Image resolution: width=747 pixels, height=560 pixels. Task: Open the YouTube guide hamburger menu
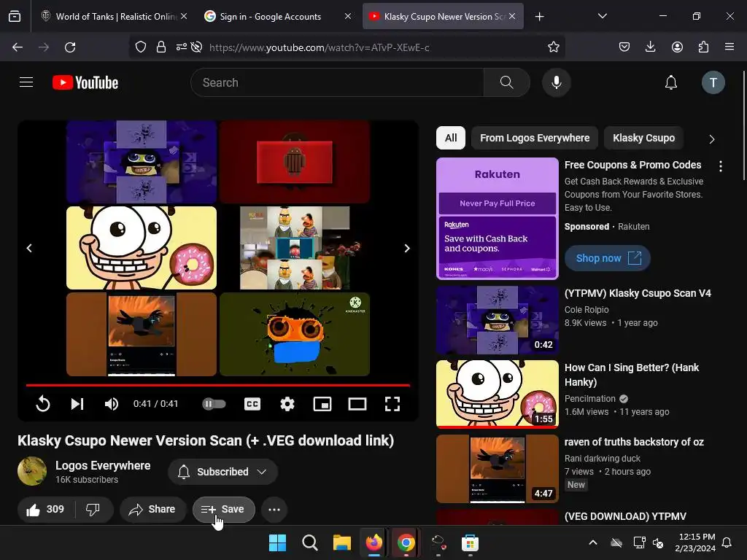(x=26, y=82)
